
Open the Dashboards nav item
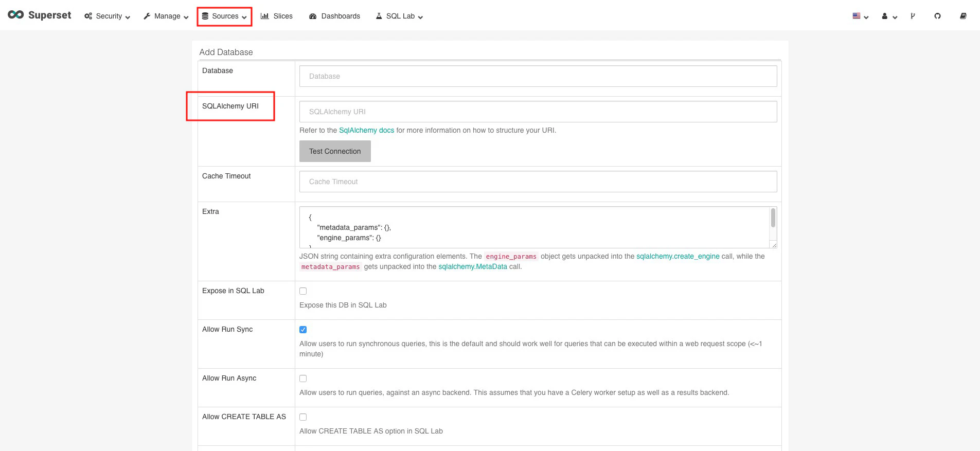point(334,16)
